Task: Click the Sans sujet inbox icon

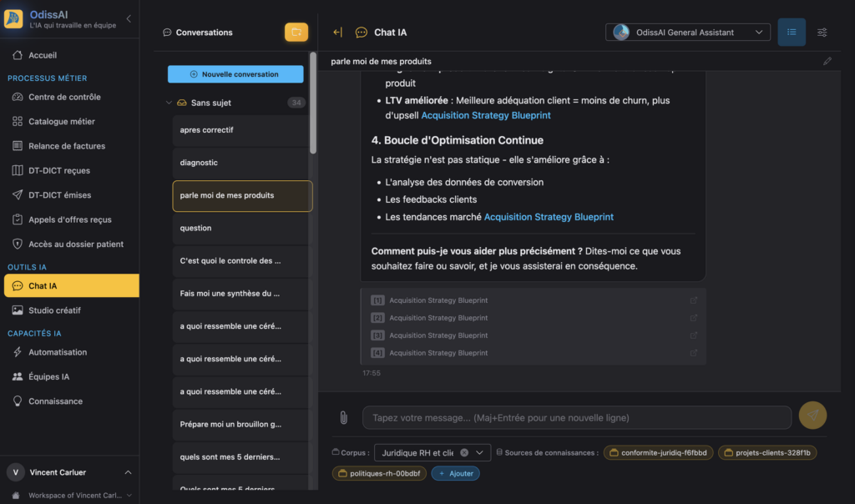Action: click(x=182, y=103)
